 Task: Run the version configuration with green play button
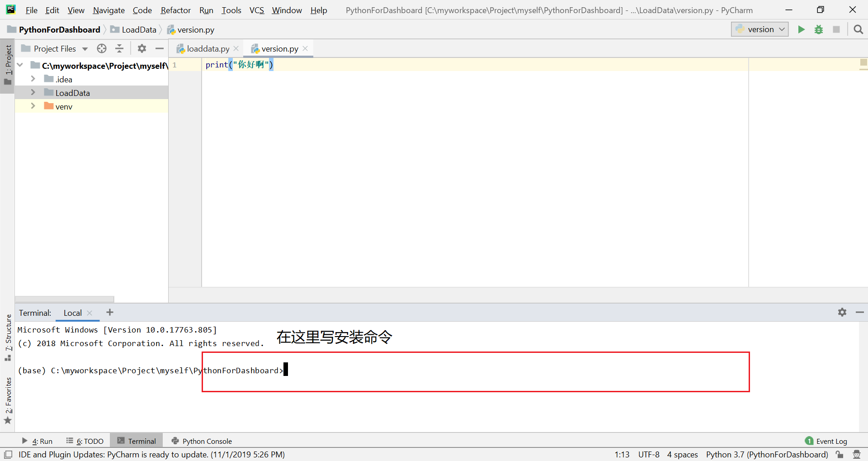801,29
